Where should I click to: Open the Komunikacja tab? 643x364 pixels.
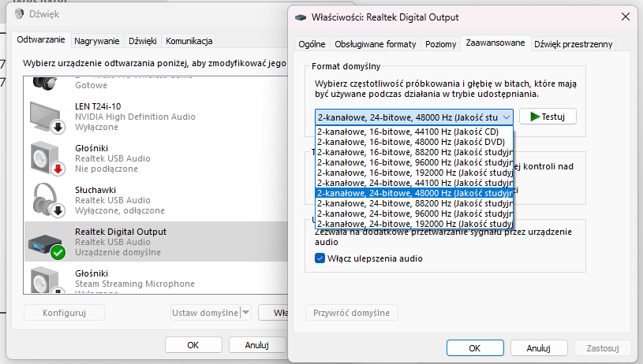click(189, 41)
